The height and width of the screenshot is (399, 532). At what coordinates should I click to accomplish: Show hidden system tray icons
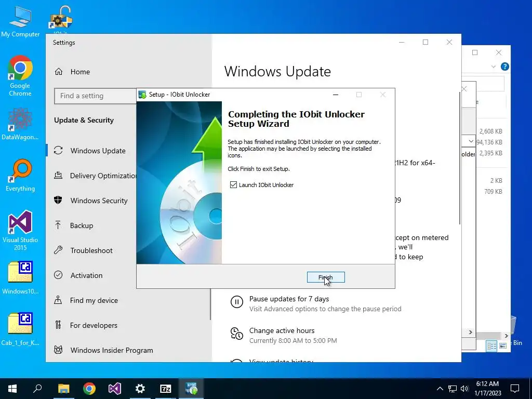click(440, 389)
